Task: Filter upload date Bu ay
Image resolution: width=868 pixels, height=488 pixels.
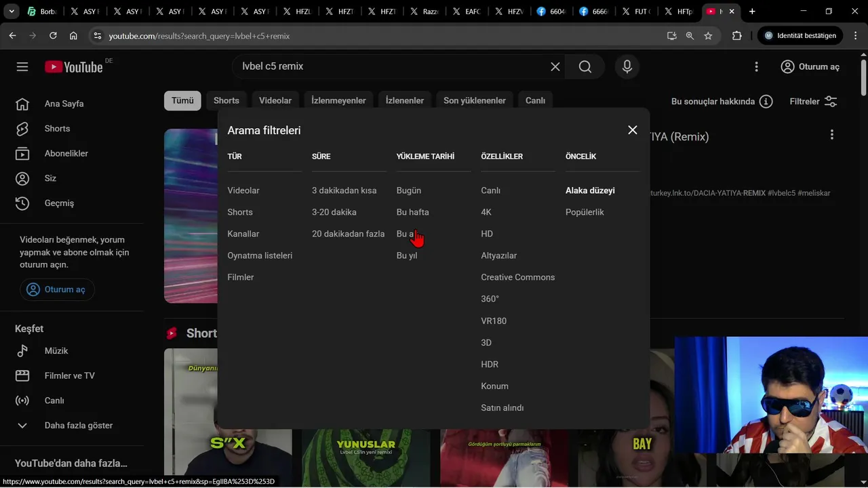Action: (406, 234)
